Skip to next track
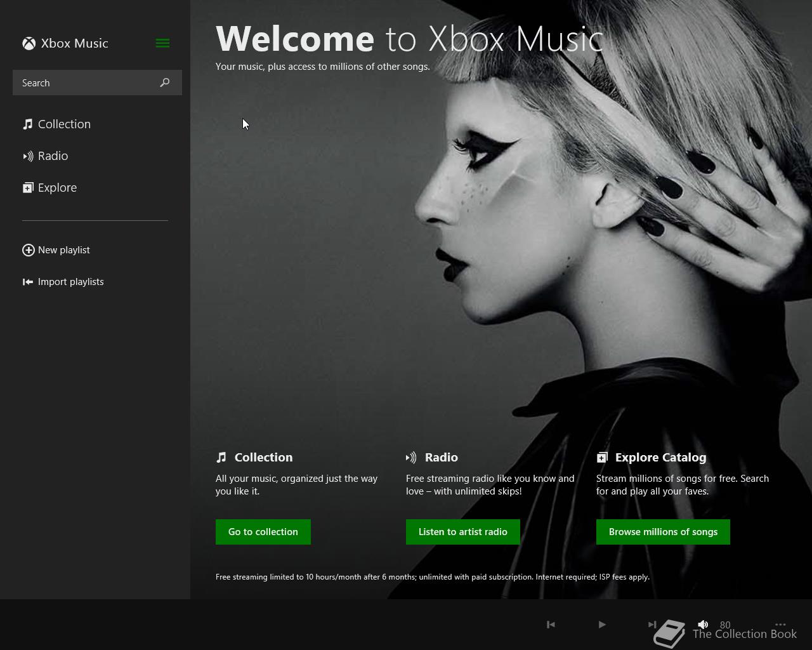 point(652,625)
